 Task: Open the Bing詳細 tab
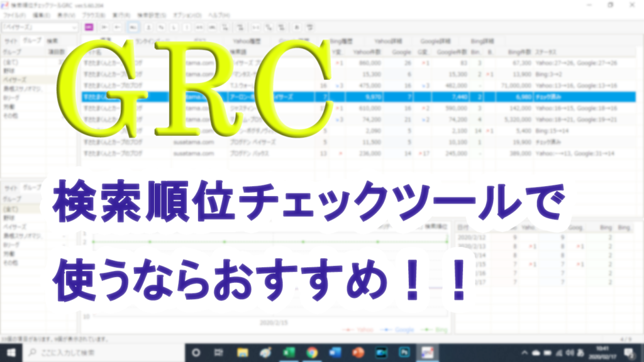[482, 41]
